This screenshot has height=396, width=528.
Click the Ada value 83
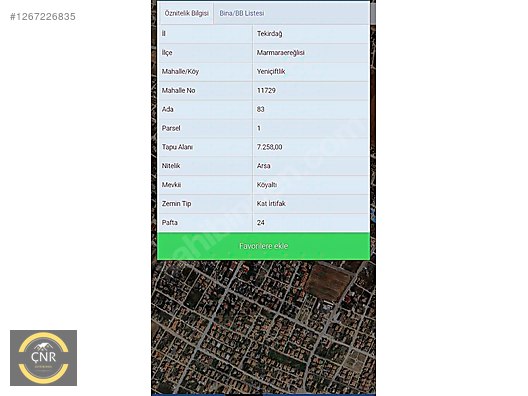[260, 109]
